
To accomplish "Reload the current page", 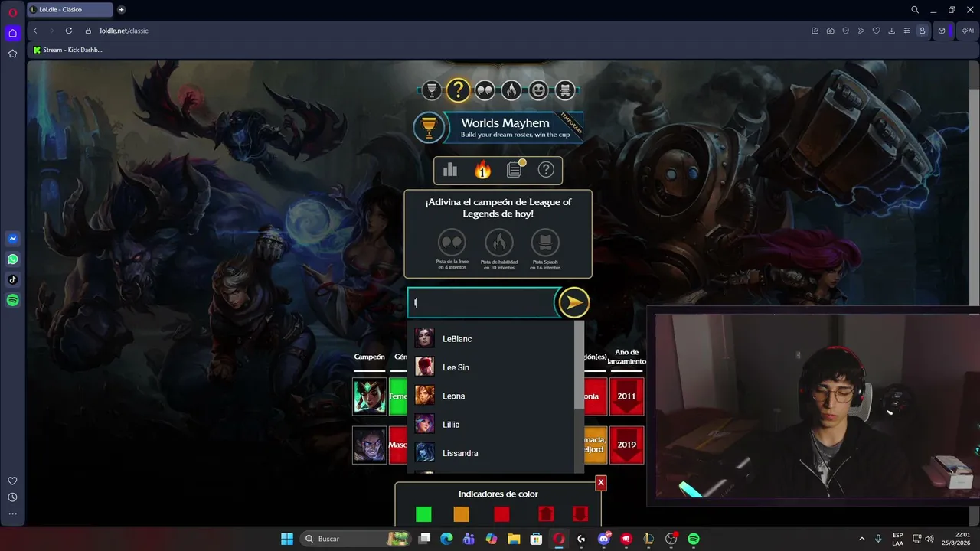I will pyautogui.click(x=69, y=31).
